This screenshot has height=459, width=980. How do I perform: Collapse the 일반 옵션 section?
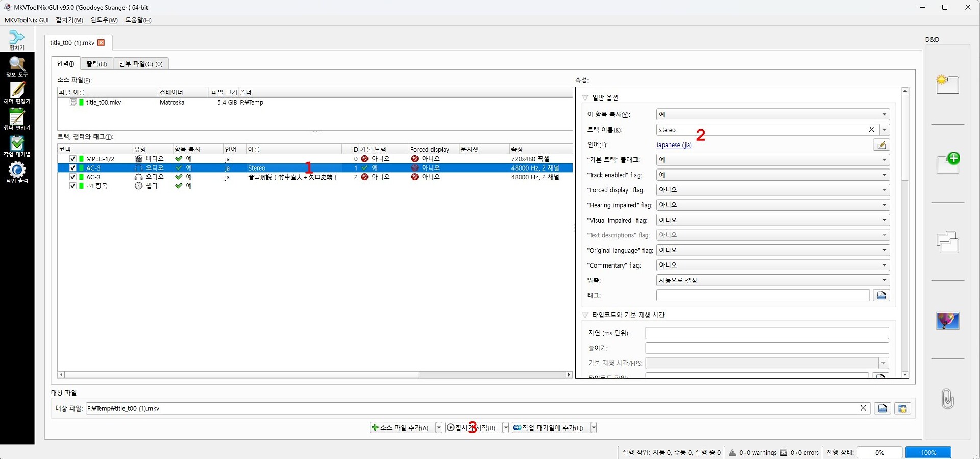coord(585,98)
